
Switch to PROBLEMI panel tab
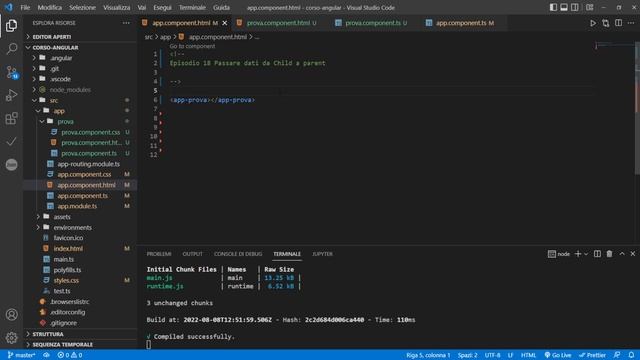coord(159,254)
